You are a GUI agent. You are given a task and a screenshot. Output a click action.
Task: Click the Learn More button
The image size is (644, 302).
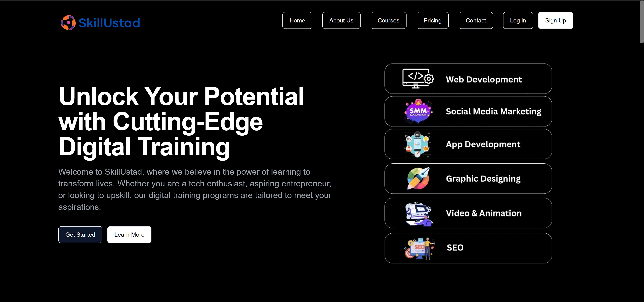tap(129, 235)
